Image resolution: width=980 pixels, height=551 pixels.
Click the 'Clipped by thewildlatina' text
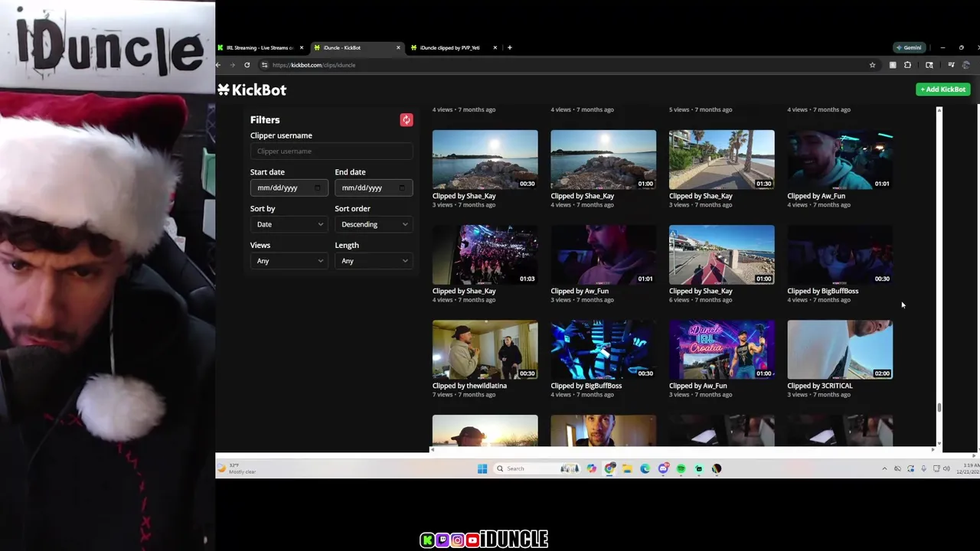point(469,386)
